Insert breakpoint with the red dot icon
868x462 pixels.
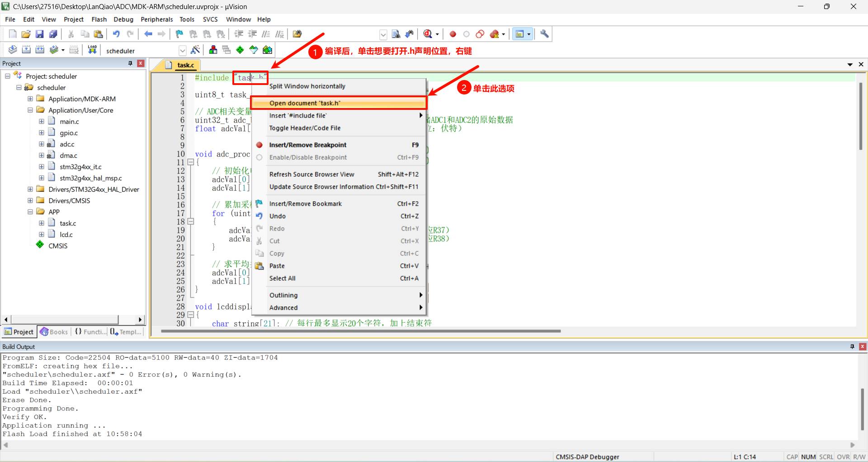pos(453,34)
